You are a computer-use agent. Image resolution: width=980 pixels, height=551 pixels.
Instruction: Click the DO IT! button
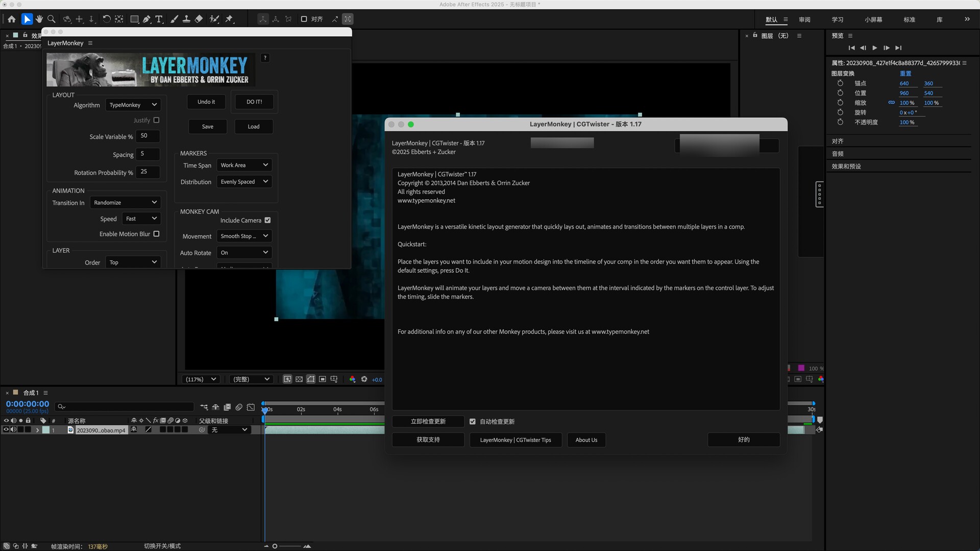[x=254, y=102]
